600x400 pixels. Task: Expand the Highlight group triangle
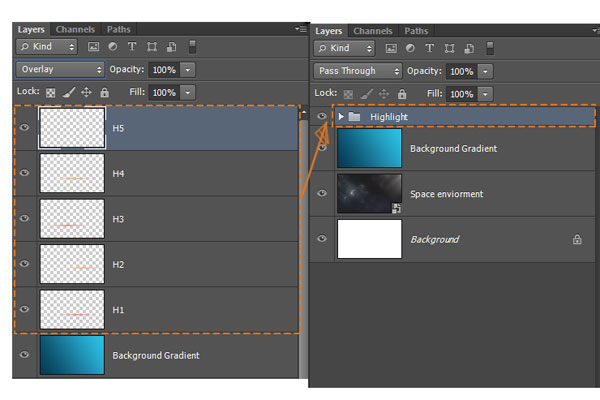pos(341,116)
